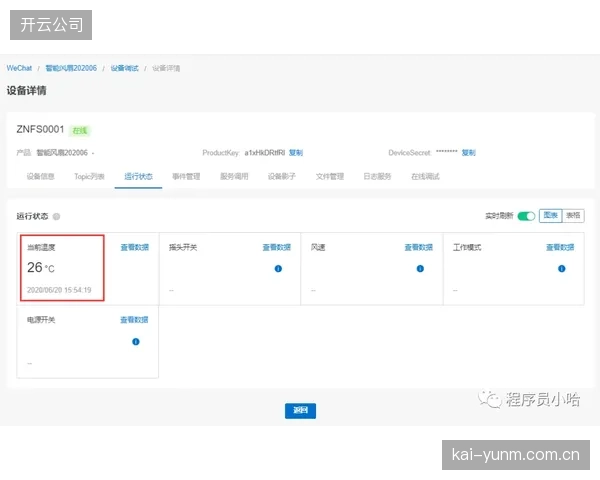This screenshot has width=600, height=480.
Task: Open the 设备调试 breadcrumb link
Action: click(124, 68)
